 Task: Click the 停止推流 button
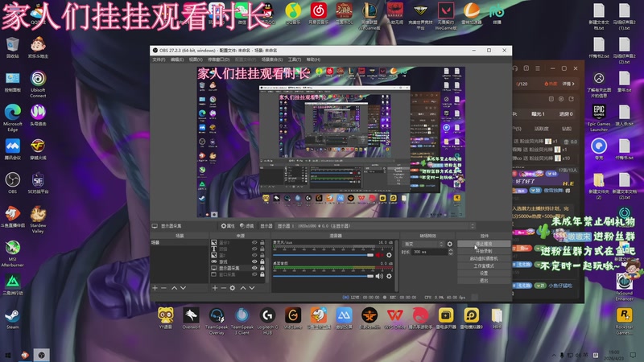(x=484, y=244)
